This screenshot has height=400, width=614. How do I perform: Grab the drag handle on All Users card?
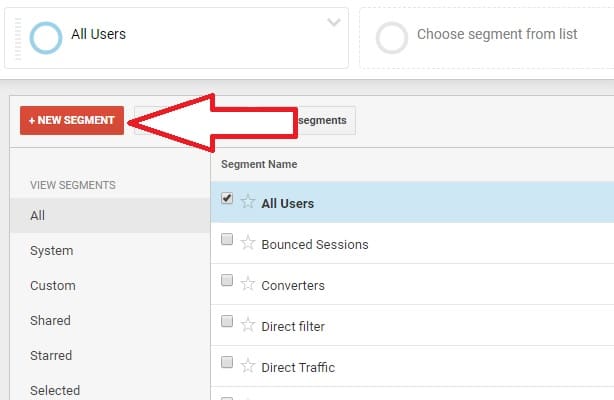18,38
